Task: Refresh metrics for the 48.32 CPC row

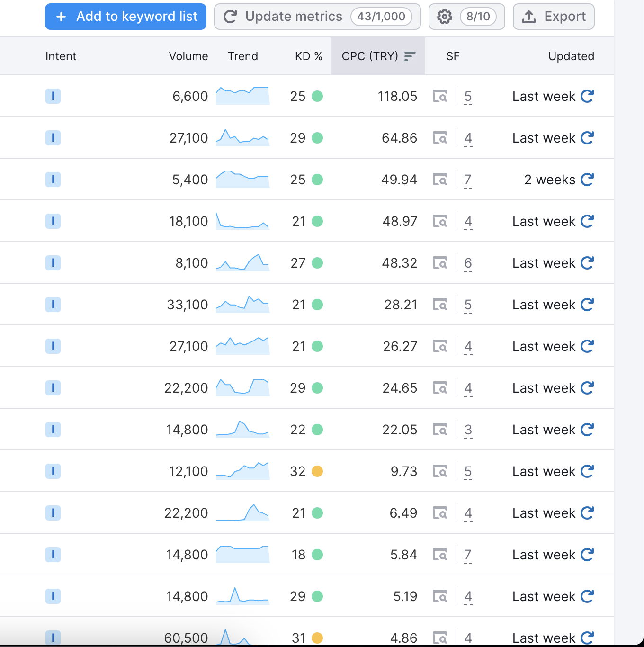Action: click(x=587, y=263)
